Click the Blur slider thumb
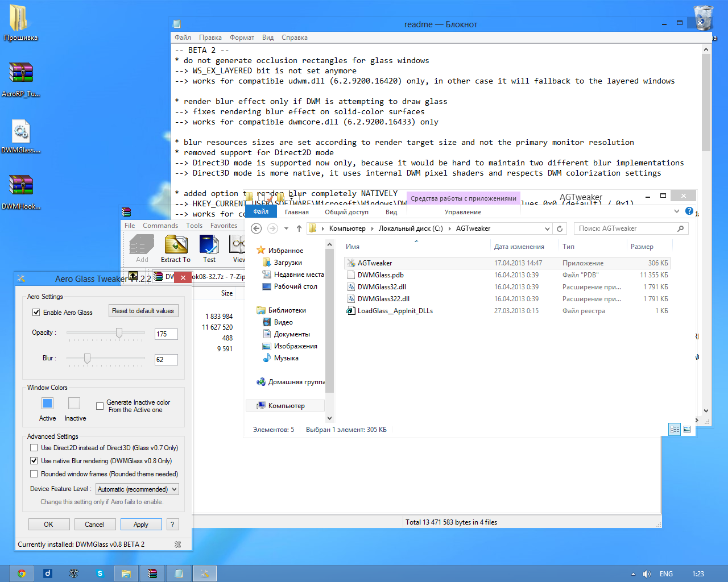 point(87,359)
